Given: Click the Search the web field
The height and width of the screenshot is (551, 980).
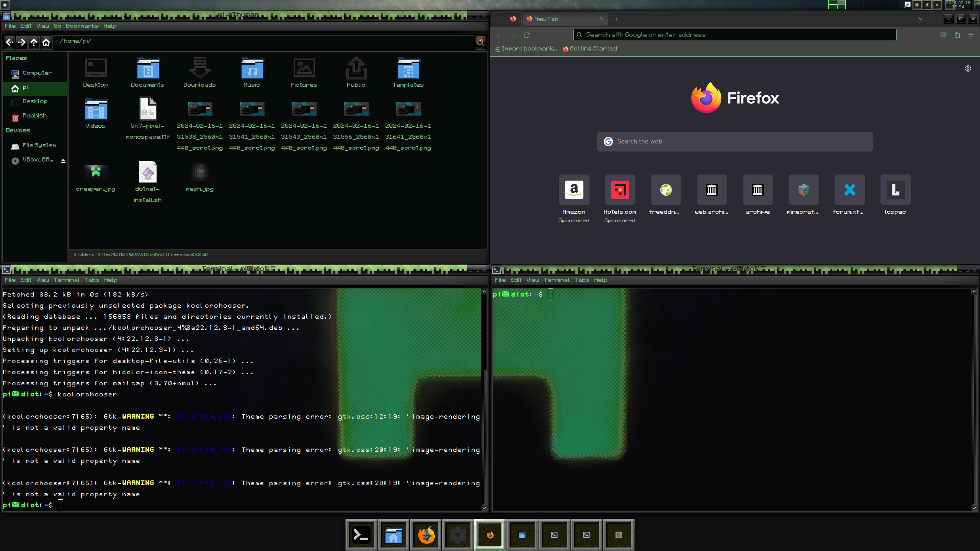Looking at the screenshot, I should point(735,141).
